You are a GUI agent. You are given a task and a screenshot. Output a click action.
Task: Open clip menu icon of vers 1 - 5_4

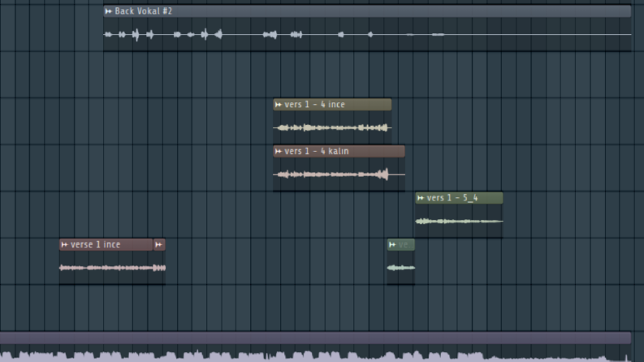tap(421, 198)
